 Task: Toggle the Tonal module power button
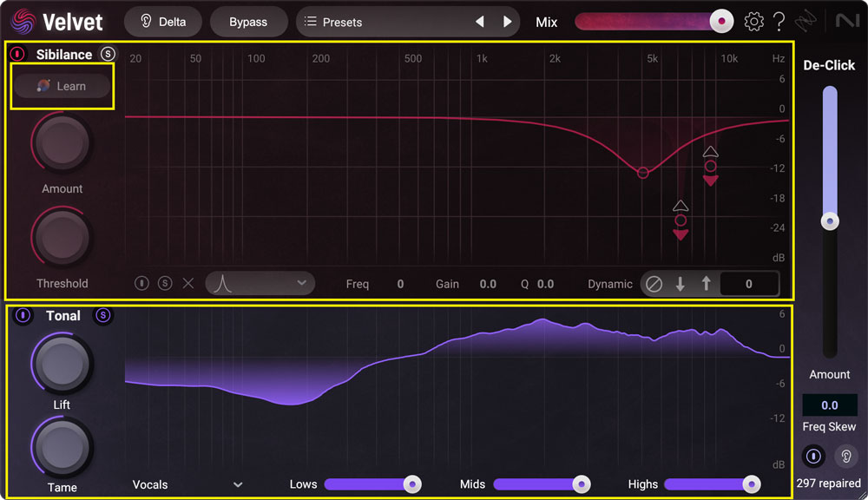[x=23, y=315]
